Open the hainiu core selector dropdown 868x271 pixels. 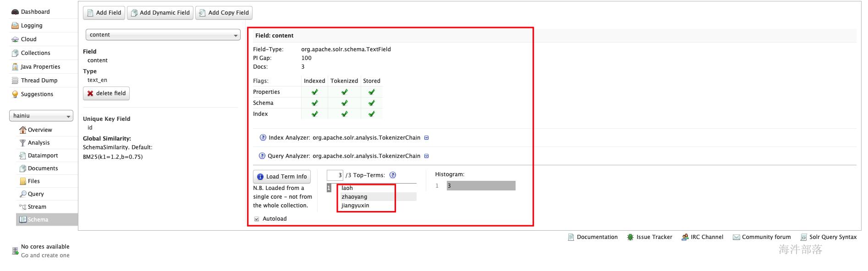(41, 116)
